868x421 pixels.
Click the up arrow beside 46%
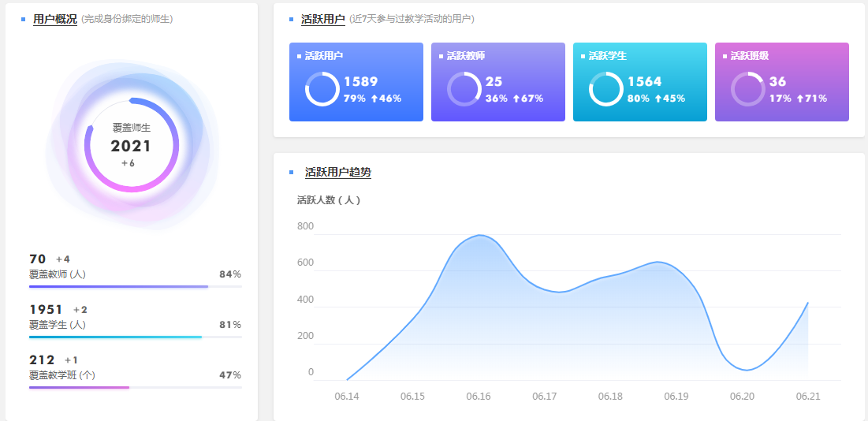(374, 99)
